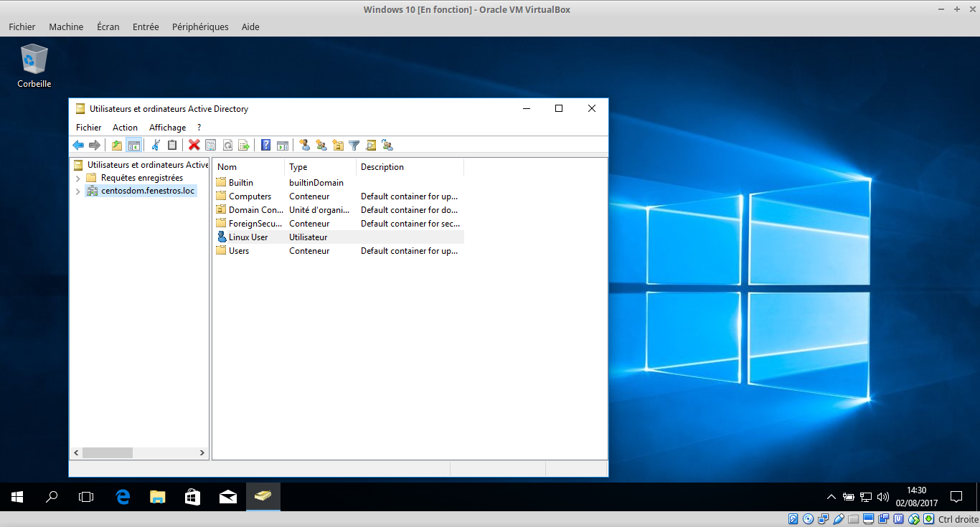
Task: Sort by the Description column header
Action: point(410,167)
